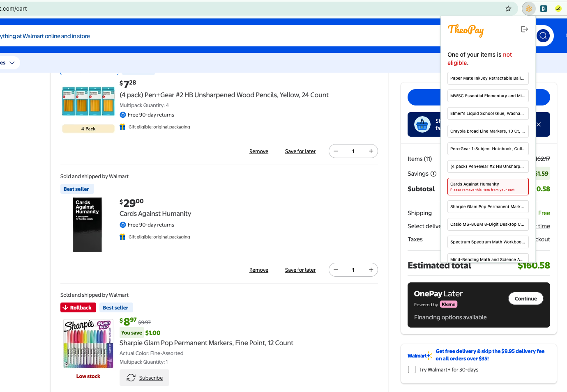Open the blue Walmart search button
Image resolution: width=567 pixels, height=392 pixels.
(x=543, y=36)
